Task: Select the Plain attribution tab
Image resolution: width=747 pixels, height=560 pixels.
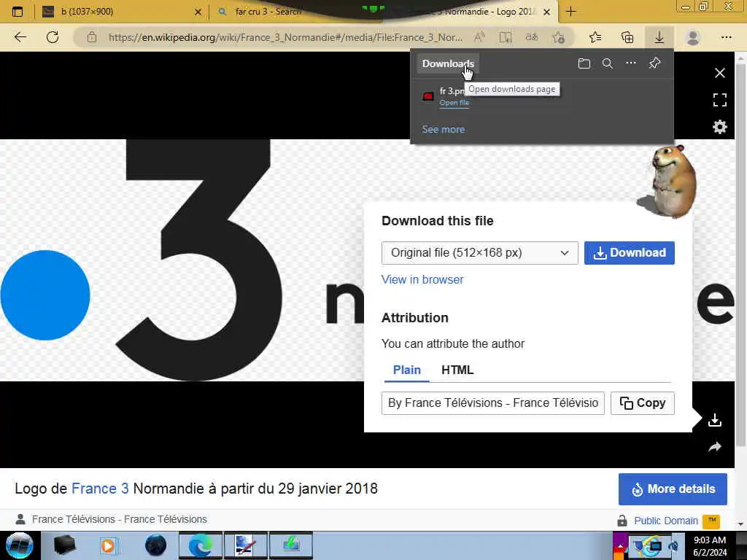Action: point(407,370)
